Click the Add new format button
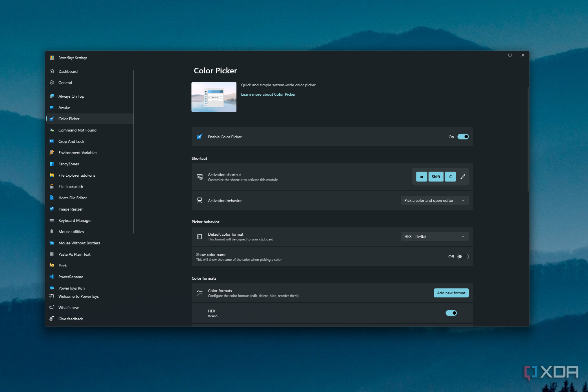Image resolution: width=588 pixels, height=392 pixels. point(451,293)
